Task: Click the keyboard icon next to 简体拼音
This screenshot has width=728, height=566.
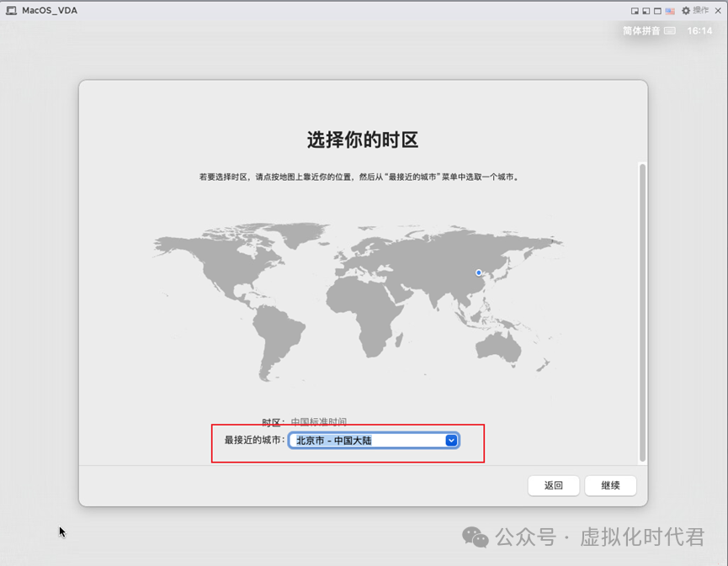Action: (669, 29)
